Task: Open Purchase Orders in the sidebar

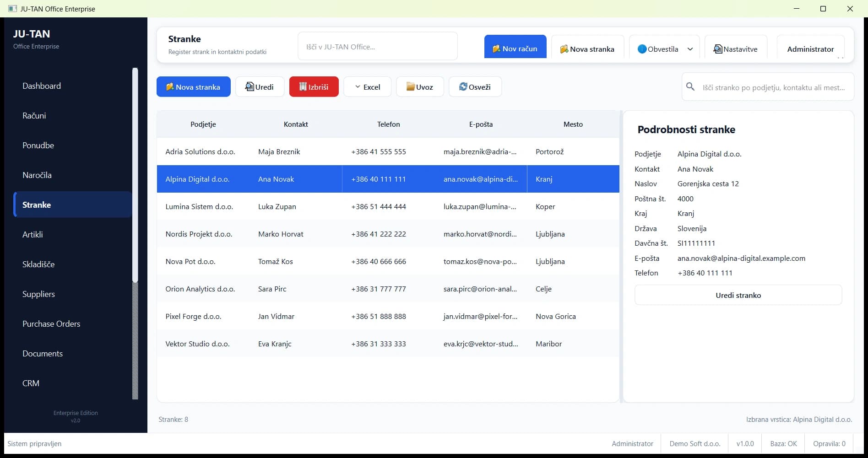Action: pyautogui.click(x=73, y=323)
